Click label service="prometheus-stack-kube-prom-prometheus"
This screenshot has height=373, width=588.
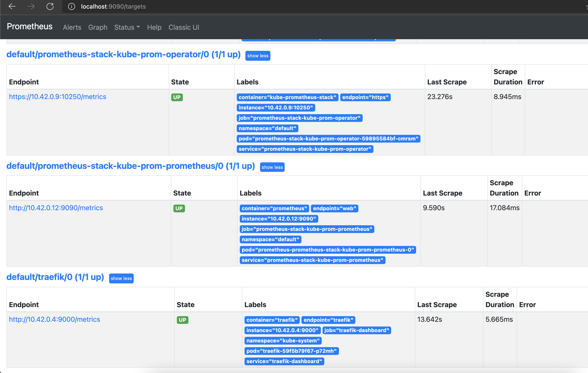[x=313, y=260]
